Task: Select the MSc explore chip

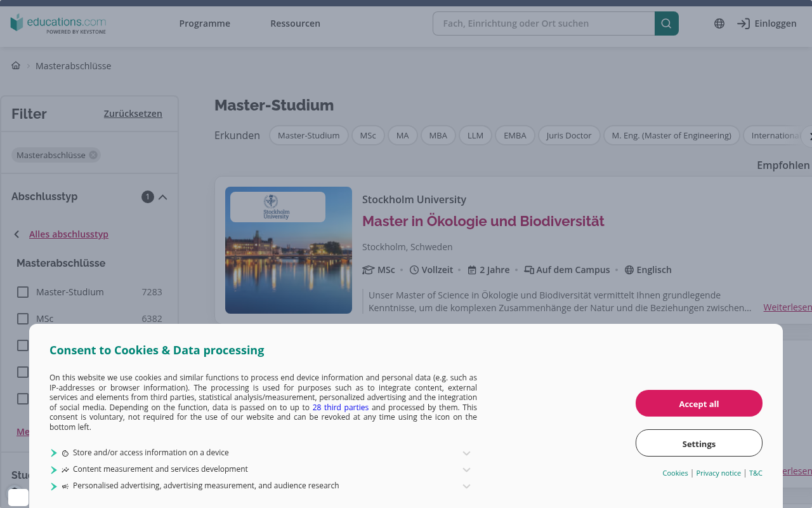Action: click(x=368, y=135)
